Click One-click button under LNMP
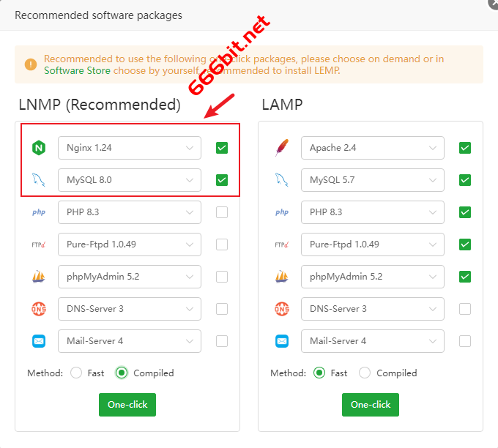Image resolution: width=498 pixels, height=448 pixels. pyautogui.click(x=127, y=405)
